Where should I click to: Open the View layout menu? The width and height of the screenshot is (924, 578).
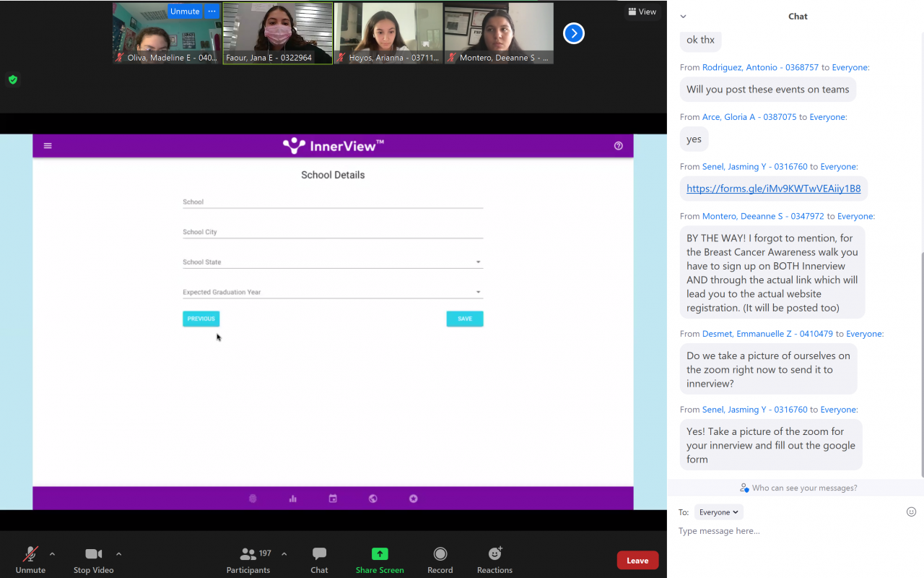[x=642, y=12]
